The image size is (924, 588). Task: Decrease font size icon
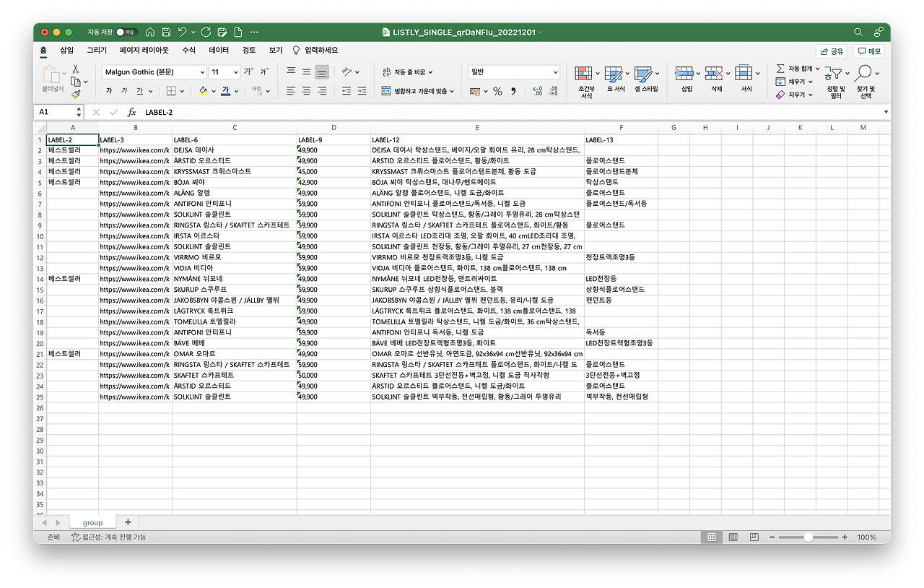coord(264,72)
